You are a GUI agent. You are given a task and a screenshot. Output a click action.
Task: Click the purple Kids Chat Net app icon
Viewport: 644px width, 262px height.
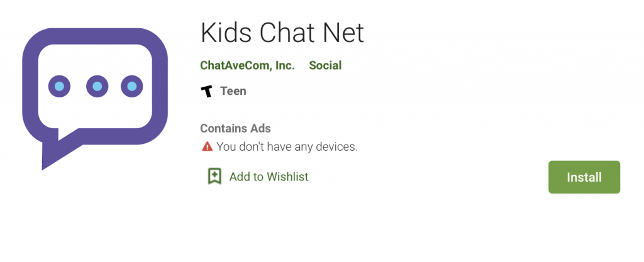point(95,99)
